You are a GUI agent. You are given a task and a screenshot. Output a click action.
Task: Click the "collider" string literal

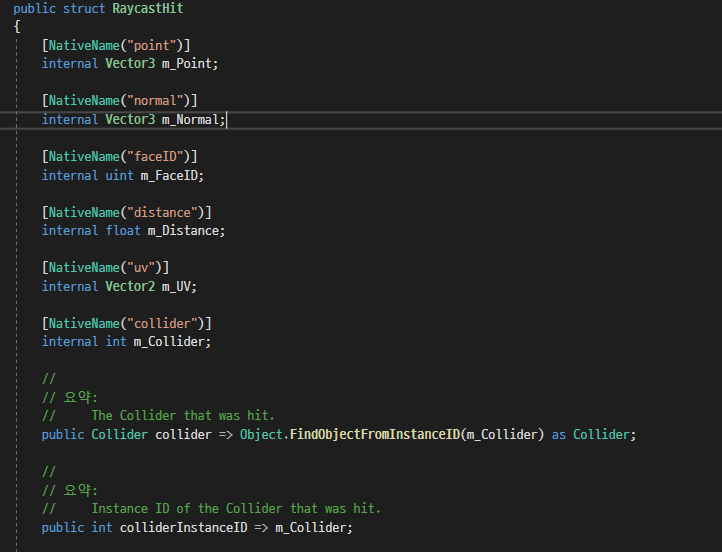[x=163, y=323]
